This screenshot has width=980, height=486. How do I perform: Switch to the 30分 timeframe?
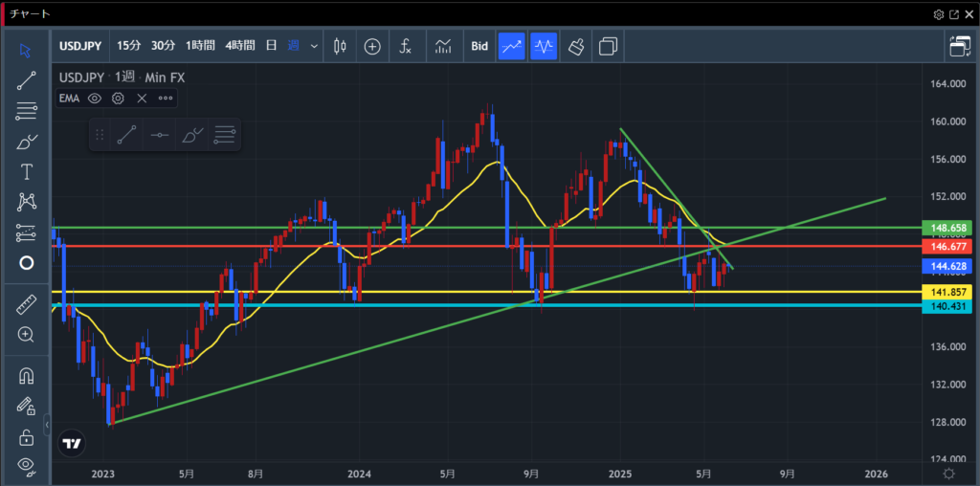point(163,46)
